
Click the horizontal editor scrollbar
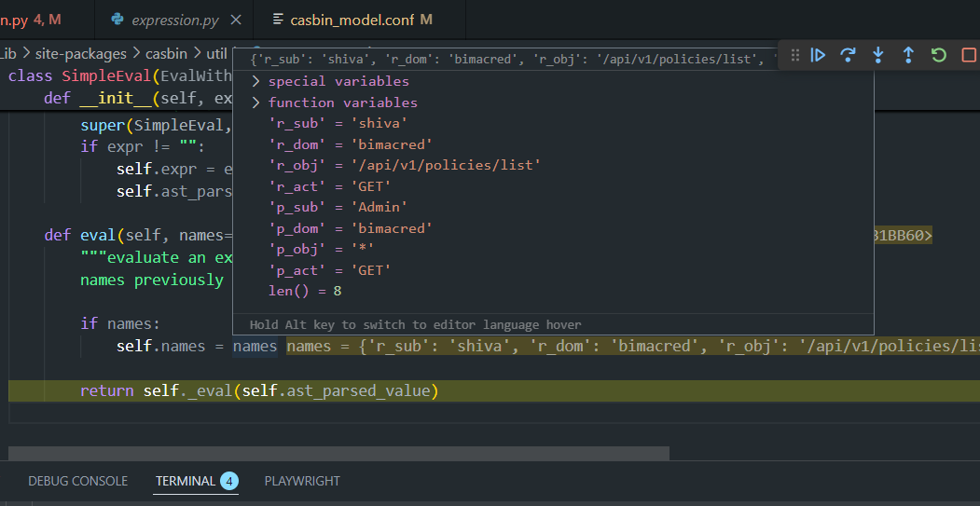[338, 454]
